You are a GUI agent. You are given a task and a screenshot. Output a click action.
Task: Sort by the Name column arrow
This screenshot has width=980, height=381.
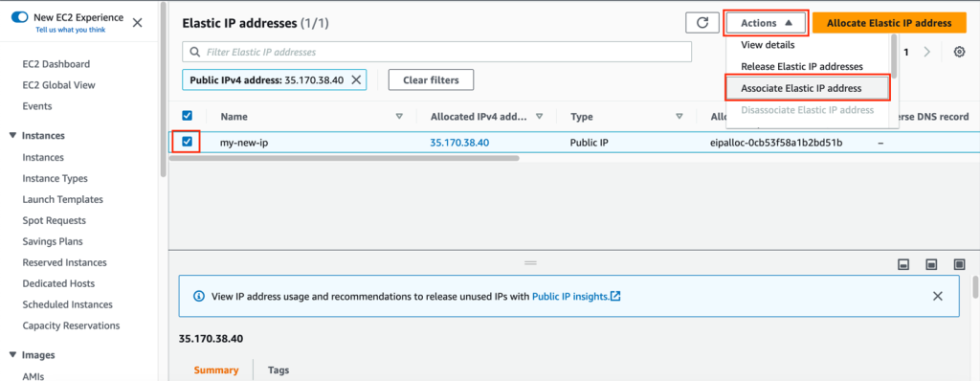[x=399, y=117]
